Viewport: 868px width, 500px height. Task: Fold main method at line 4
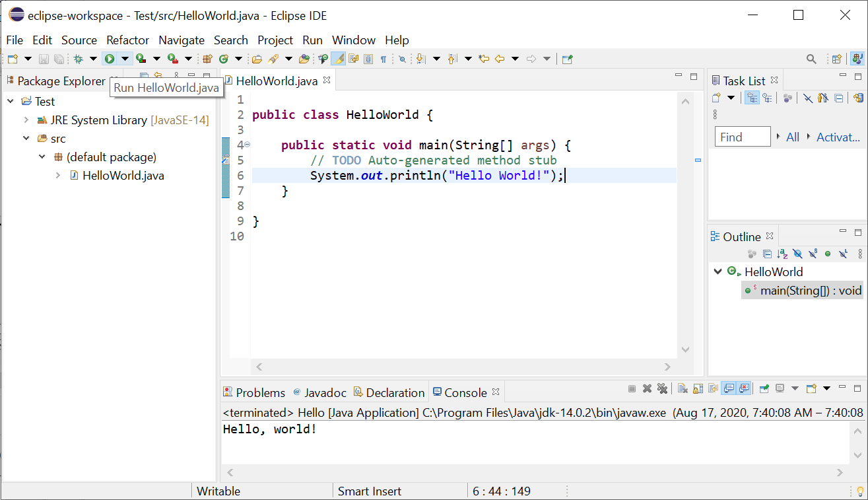[248, 145]
